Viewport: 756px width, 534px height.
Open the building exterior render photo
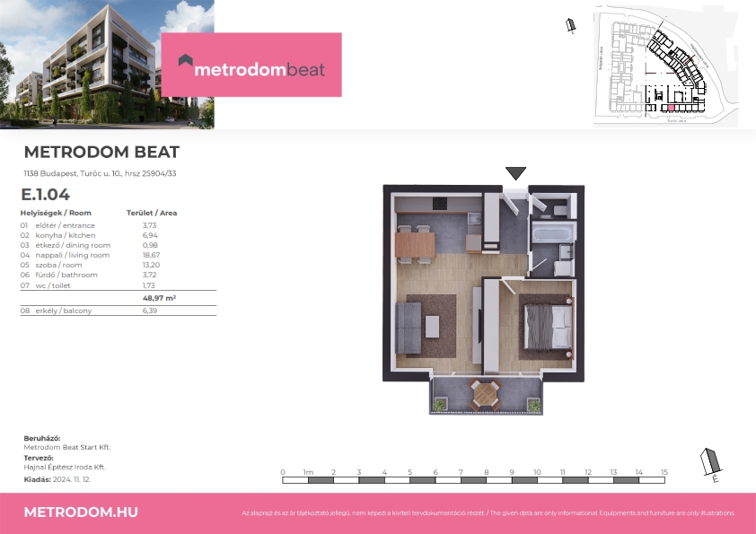107,63
